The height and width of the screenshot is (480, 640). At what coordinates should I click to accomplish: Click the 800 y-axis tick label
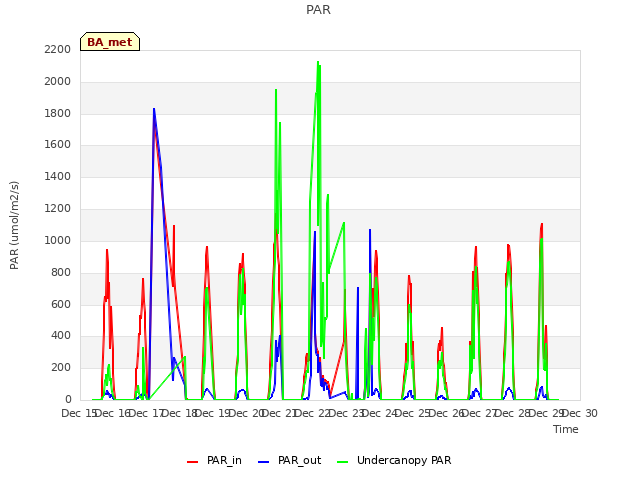61,272
